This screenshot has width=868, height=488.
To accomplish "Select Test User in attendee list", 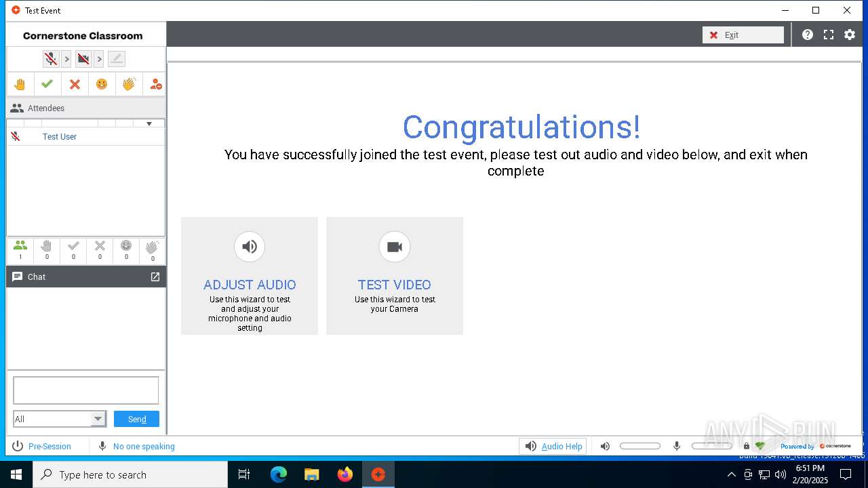I will click(x=60, y=136).
